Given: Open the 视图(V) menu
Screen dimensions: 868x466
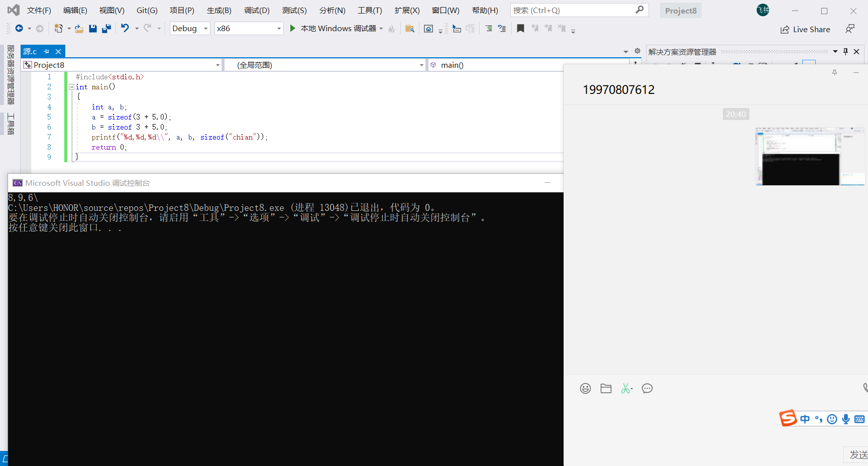Looking at the screenshot, I should pos(112,10).
